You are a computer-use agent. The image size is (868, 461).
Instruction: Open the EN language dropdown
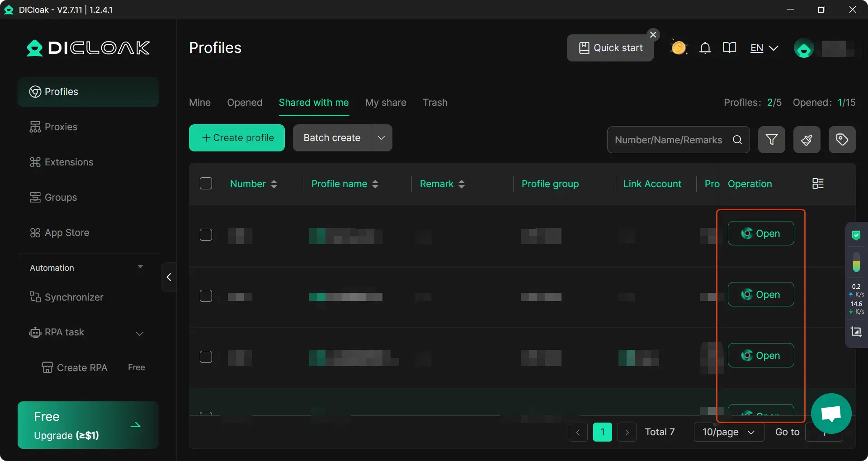(764, 48)
